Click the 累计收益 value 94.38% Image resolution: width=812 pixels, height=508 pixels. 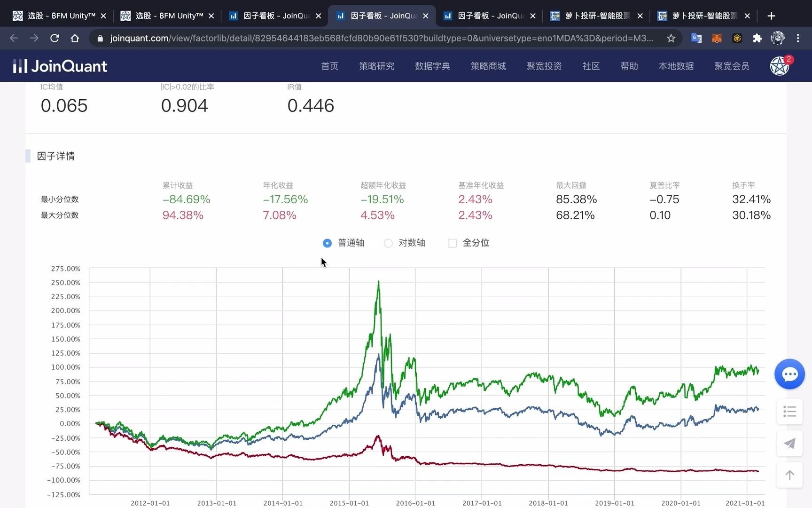[183, 215]
